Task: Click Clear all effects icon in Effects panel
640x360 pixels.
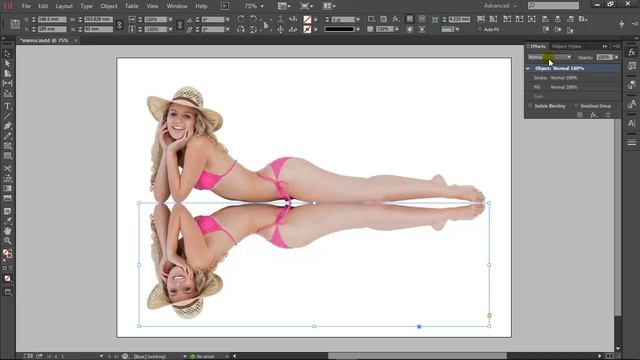Action: [x=580, y=115]
